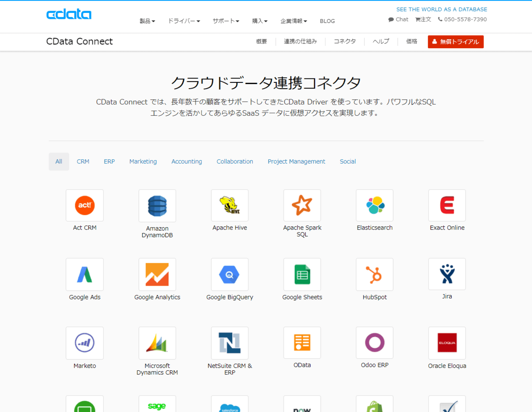Screen dimensions: 532x412
Task: Open the Google BigQuery connector icon
Action: tap(230, 275)
